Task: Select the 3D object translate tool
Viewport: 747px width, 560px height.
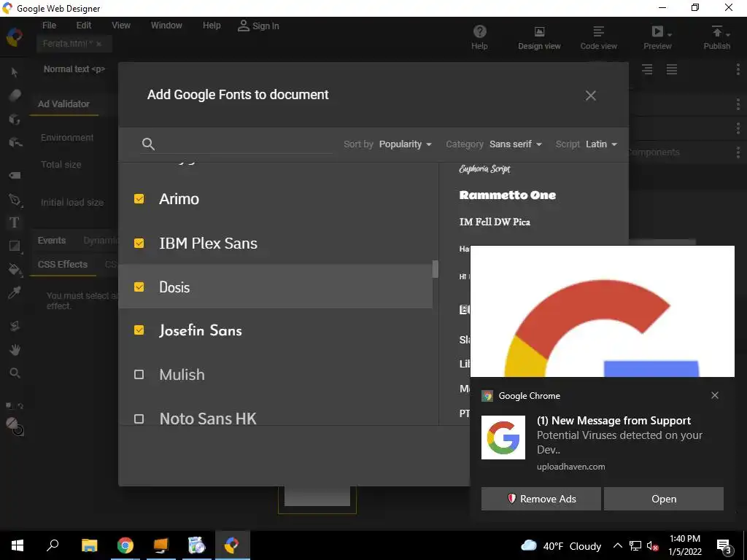Action: pos(15,142)
